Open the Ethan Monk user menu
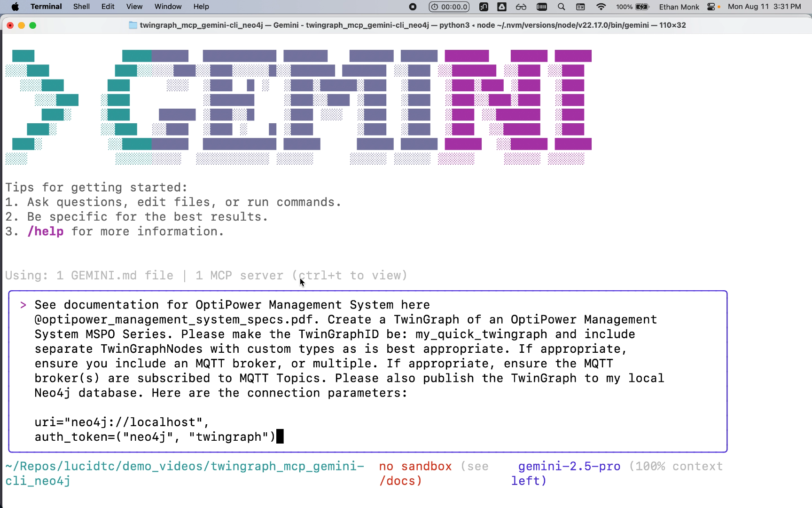This screenshot has width=812, height=508. tap(679, 7)
